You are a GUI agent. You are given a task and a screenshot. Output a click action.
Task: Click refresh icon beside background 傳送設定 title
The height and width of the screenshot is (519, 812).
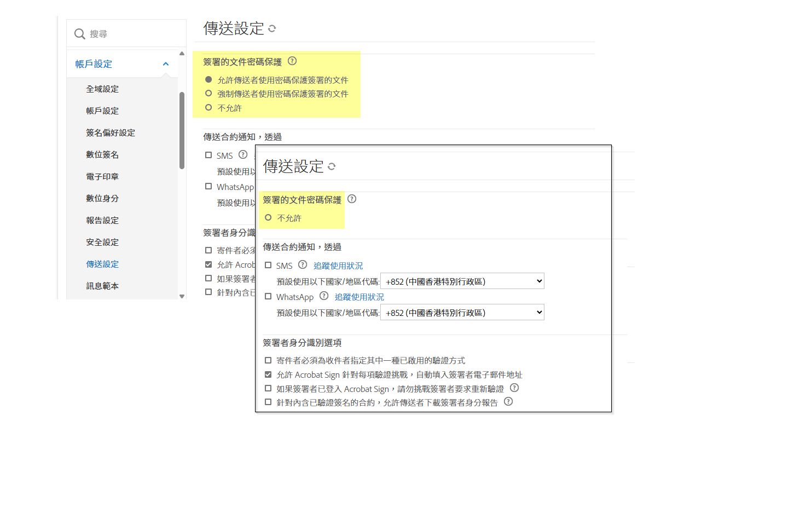272,28
